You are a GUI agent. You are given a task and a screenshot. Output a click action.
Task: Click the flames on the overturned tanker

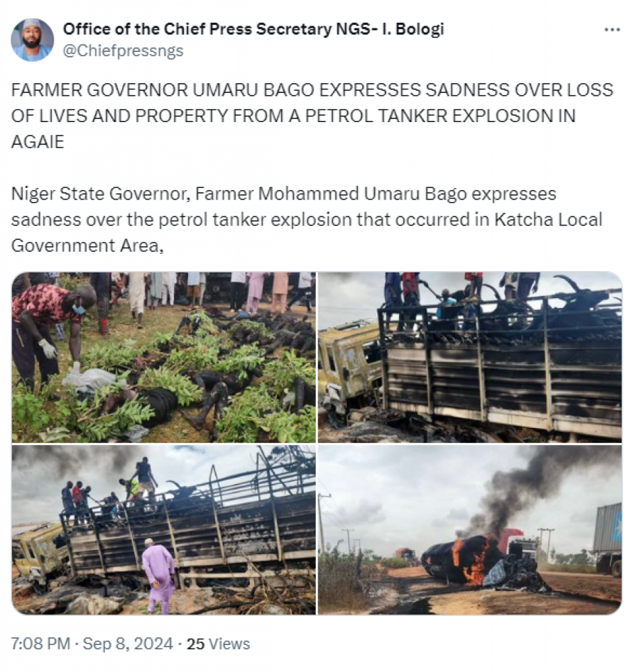point(473,561)
